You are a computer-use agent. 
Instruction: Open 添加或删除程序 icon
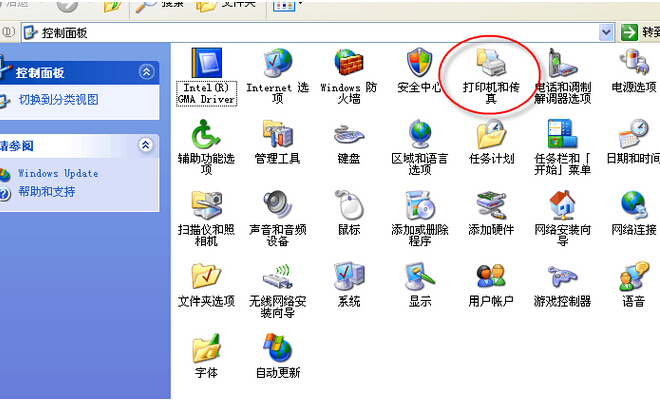pos(419,206)
